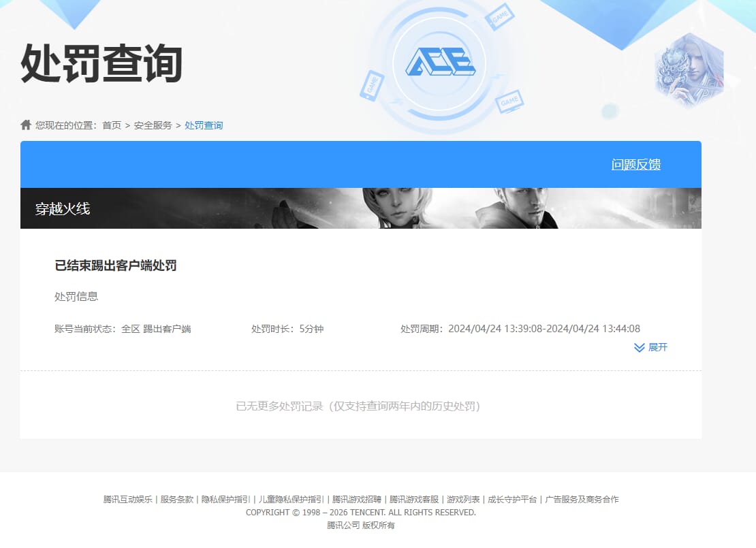756x548 pixels.
Task: Expand the punishment details via 展开
Action: click(657, 347)
